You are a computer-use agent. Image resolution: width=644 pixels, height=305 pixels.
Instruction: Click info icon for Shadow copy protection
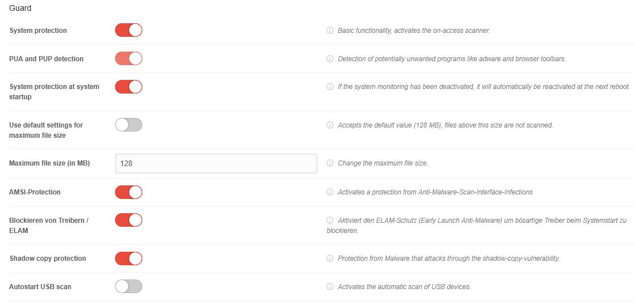tap(330, 259)
